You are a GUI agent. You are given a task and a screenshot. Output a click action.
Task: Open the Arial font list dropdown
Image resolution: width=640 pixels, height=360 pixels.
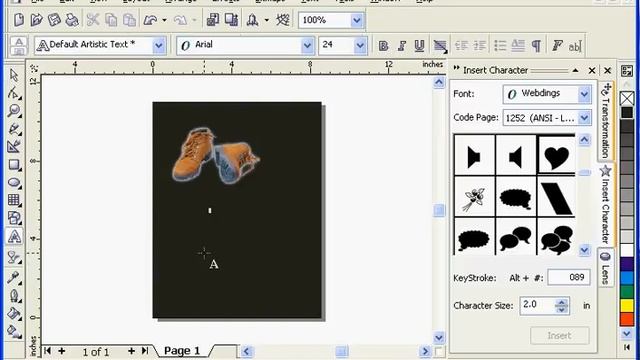coord(307,45)
